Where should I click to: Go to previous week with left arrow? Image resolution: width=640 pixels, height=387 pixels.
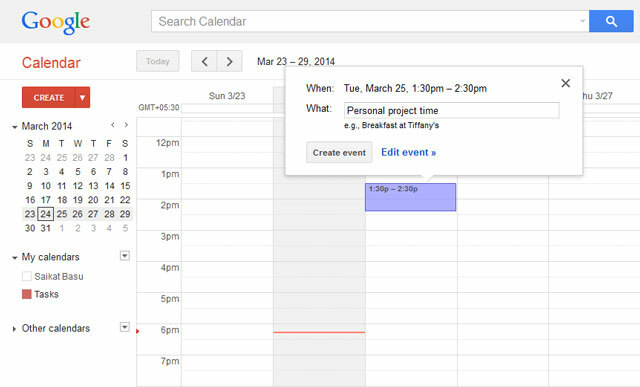pos(204,61)
